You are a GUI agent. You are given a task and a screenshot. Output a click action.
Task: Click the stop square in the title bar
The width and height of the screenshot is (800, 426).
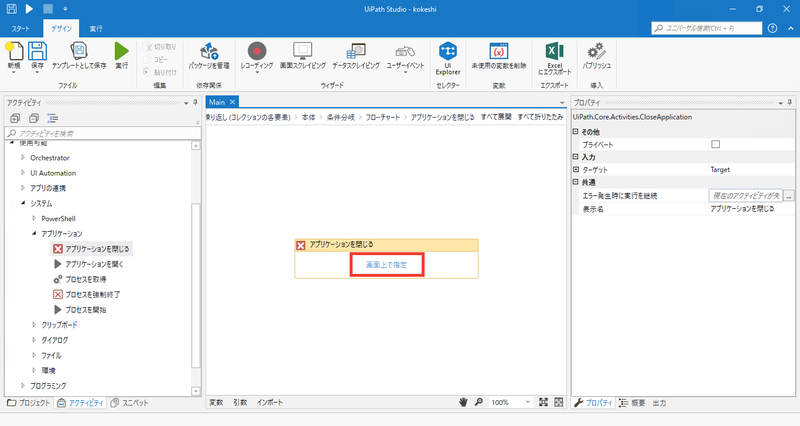click(47, 9)
